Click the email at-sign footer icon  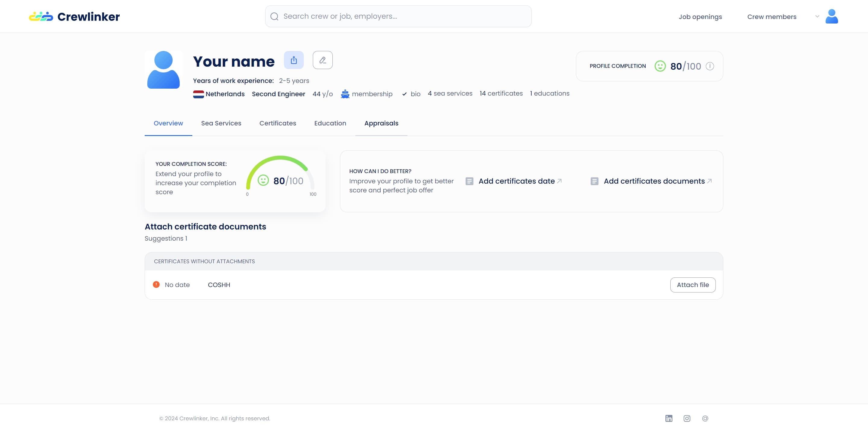tap(705, 419)
